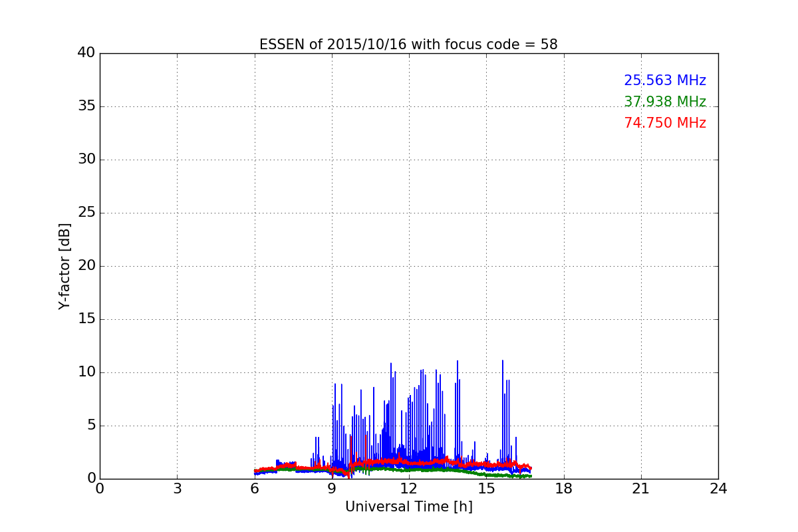Viewport: 798px width, 532px height.
Task: Click the Universal Time [h] axis label
Action: (x=408, y=507)
